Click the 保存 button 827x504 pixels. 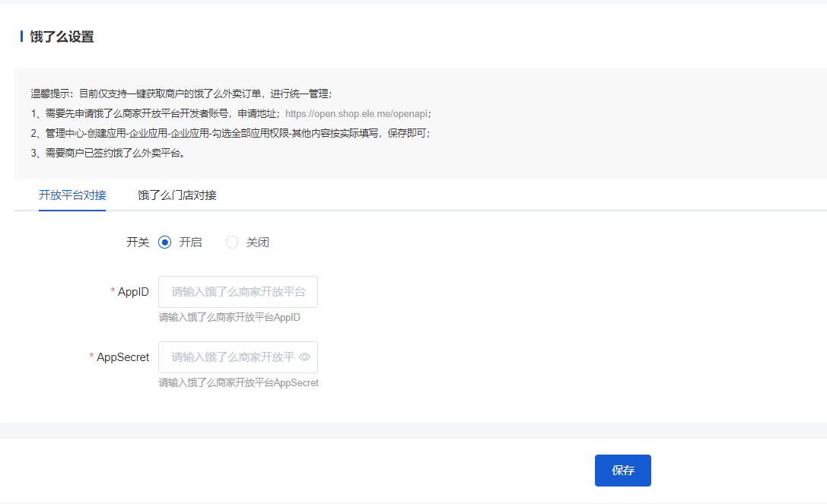(623, 471)
